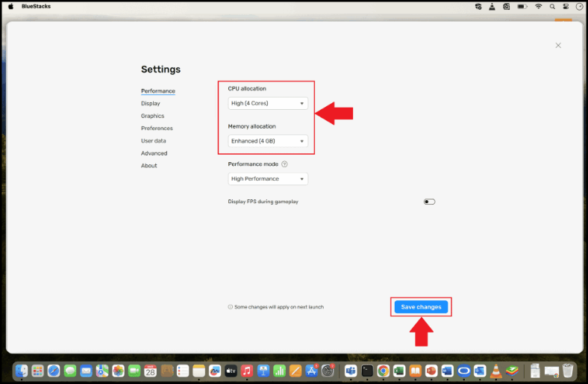Expand the Memory allocation dropdown
Image resolution: width=588 pixels, height=384 pixels.
point(268,141)
